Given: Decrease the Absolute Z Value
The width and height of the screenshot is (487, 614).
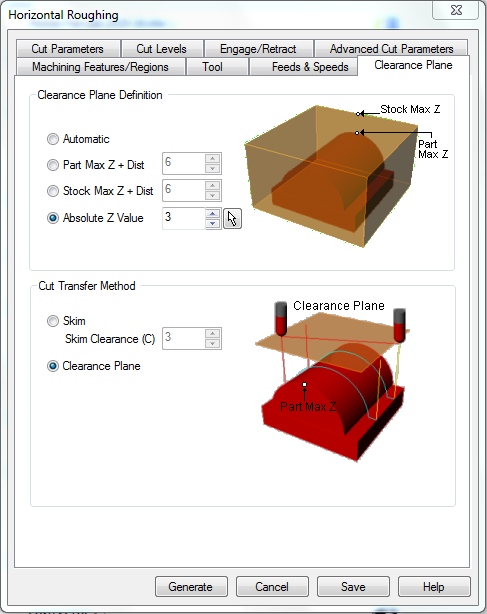Looking at the screenshot, I should (x=213, y=223).
